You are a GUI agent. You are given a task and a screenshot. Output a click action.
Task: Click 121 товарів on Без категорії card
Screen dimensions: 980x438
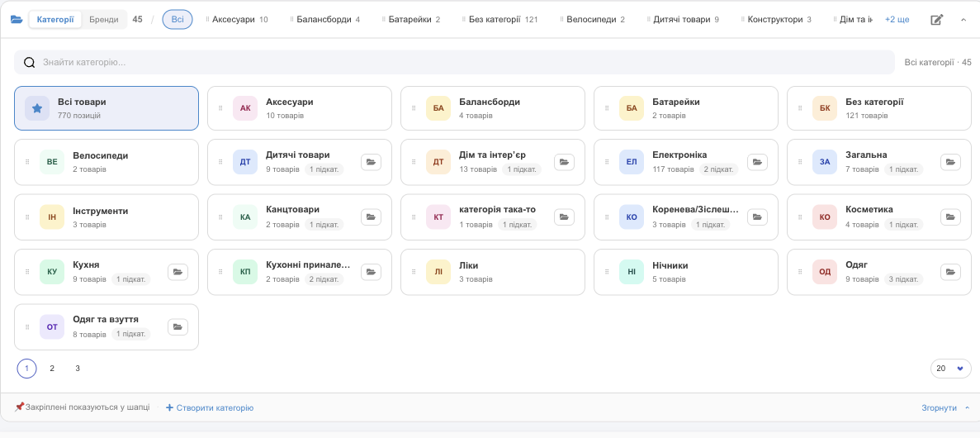866,116
